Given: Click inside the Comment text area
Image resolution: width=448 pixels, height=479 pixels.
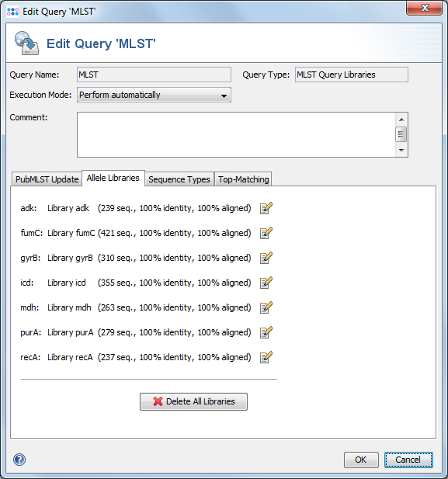Looking at the screenshot, I should tap(236, 135).
